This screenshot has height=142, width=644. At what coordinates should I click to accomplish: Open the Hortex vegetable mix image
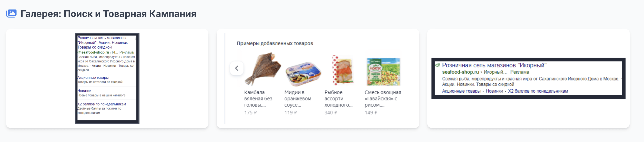[x=383, y=72]
